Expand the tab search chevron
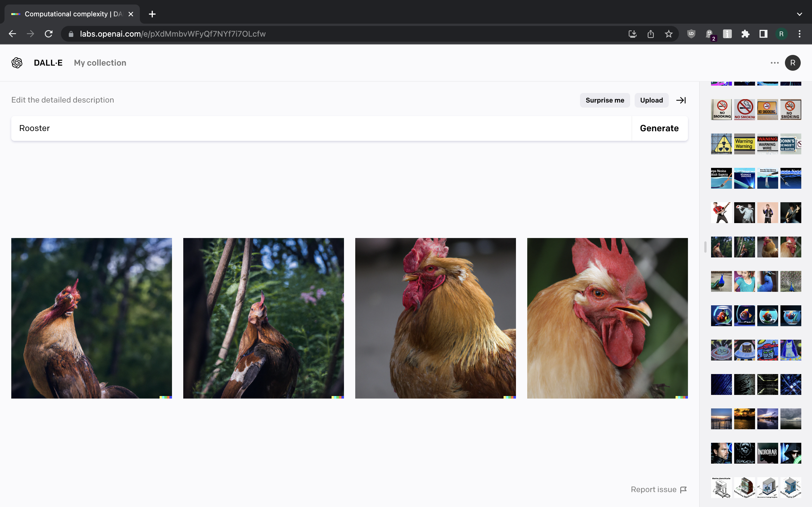 pyautogui.click(x=799, y=14)
